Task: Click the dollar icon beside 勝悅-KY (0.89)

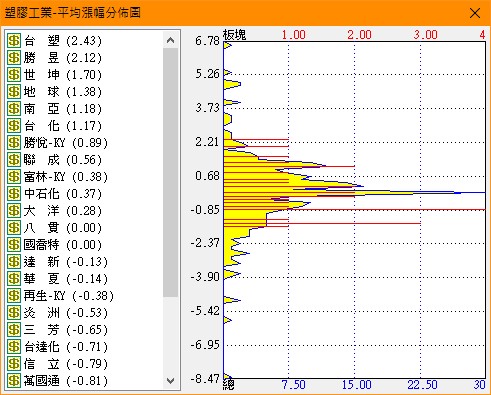Action: [14, 143]
